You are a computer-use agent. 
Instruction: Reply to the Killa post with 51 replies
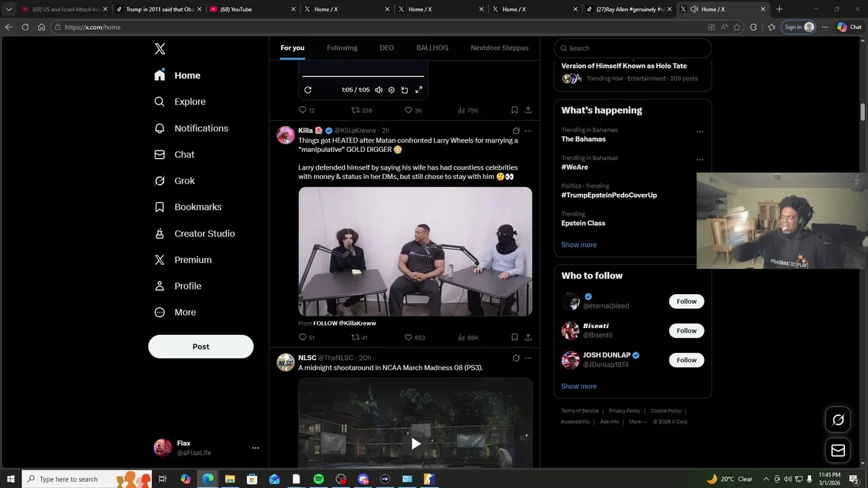(x=307, y=338)
